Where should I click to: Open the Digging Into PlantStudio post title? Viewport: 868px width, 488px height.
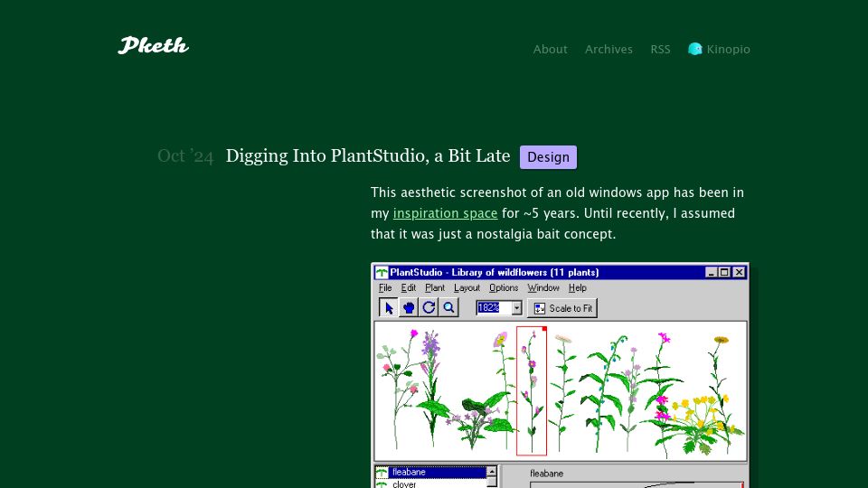[368, 156]
